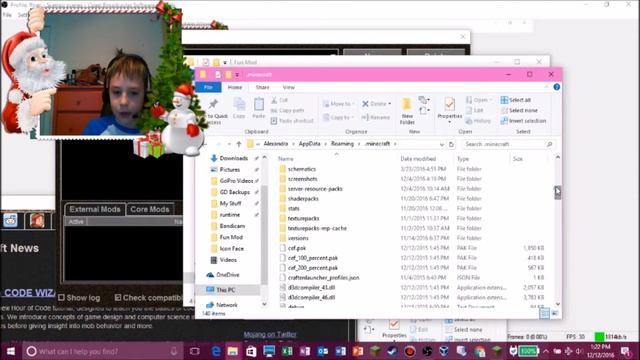
Task: Click the Paste ribbon icon
Action: [x=259, y=108]
